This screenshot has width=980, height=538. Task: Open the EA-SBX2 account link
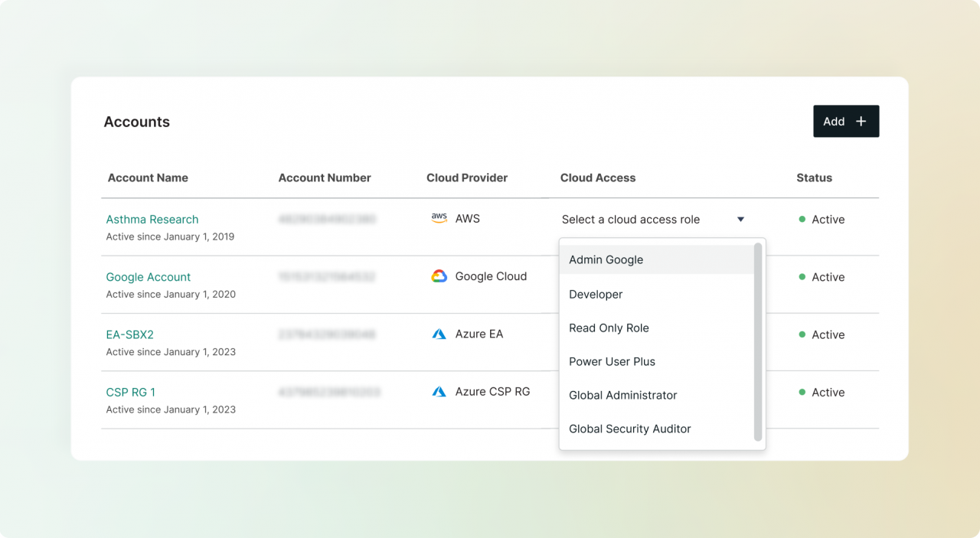point(129,334)
